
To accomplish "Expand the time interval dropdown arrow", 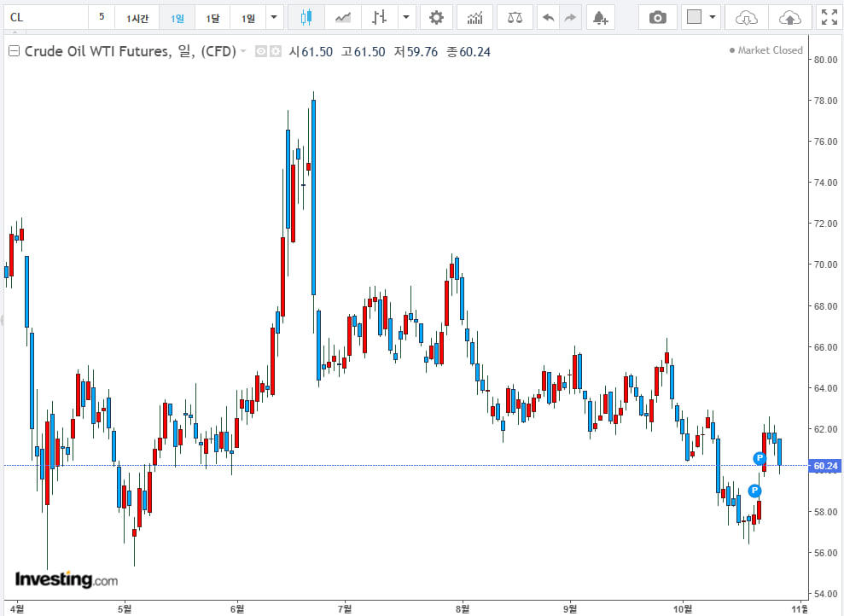I will 273,17.
